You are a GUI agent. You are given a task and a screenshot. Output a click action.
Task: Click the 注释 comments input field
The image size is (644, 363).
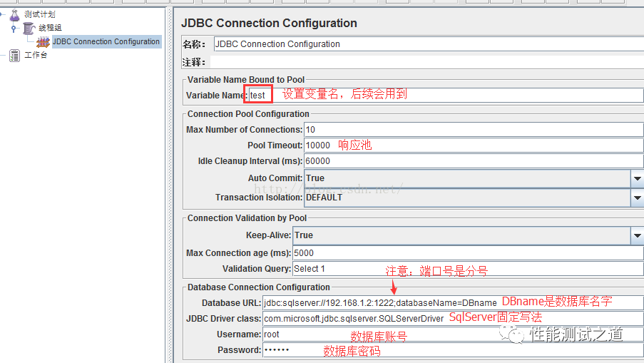427,62
